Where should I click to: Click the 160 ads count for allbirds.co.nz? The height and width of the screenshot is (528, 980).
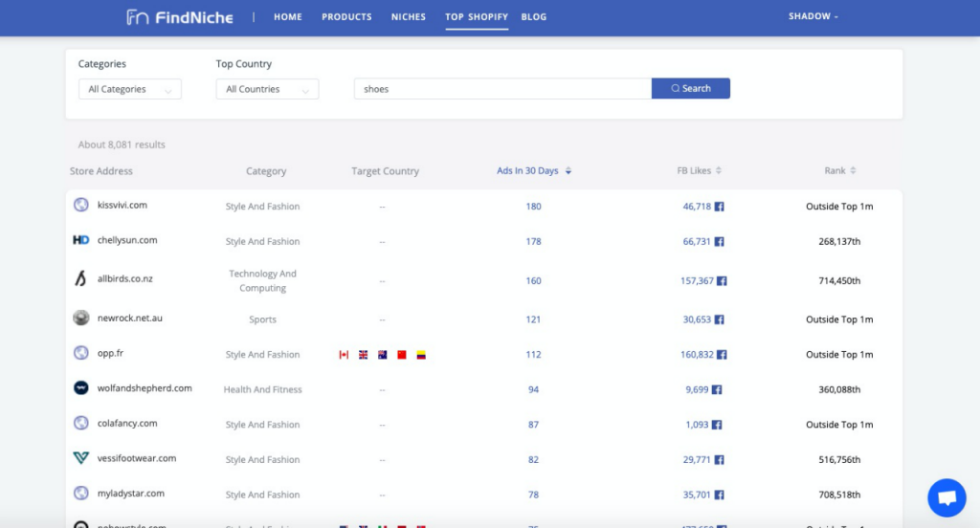(533, 280)
